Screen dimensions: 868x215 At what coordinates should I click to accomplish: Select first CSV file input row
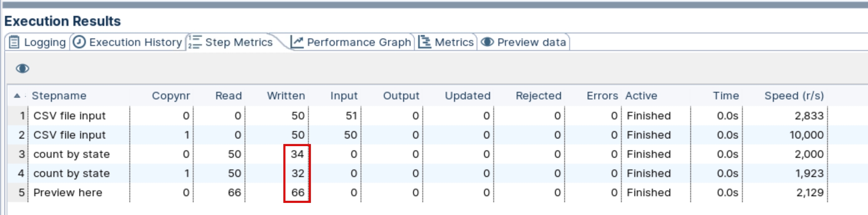pos(69,116)
